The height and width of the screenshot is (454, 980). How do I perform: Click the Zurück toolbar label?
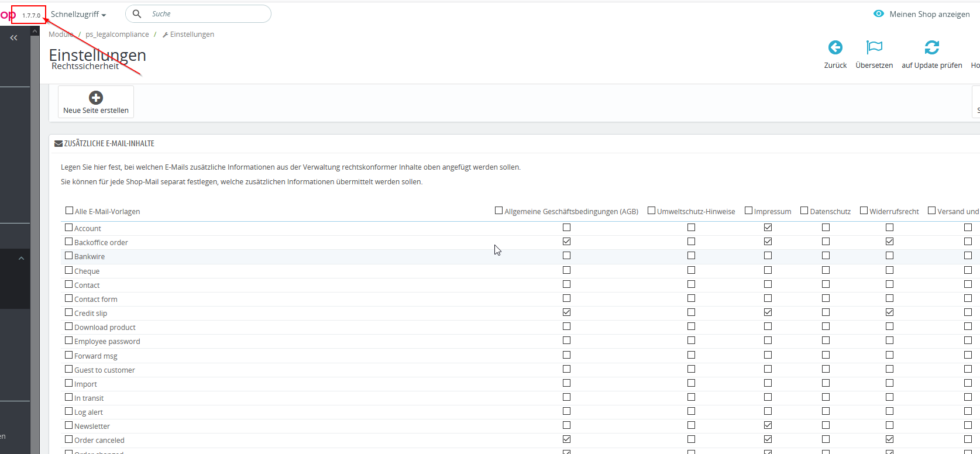(x=835, y=66)
